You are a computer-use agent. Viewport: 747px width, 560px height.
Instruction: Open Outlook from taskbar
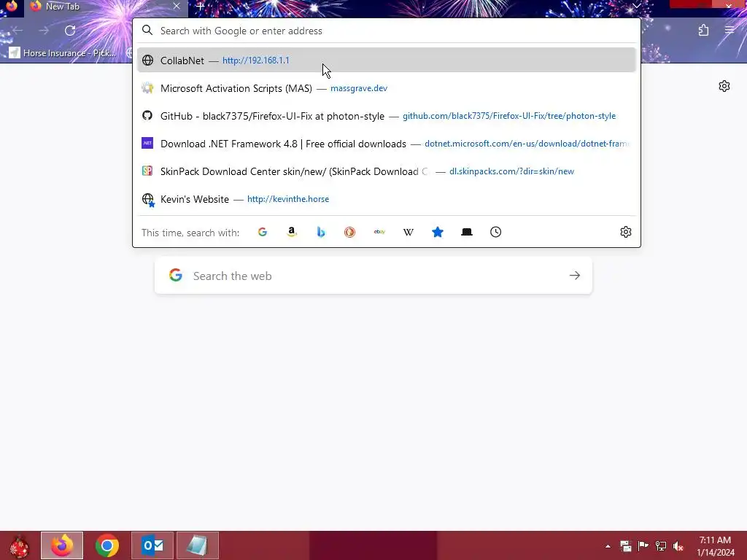[x=152, y=545]
